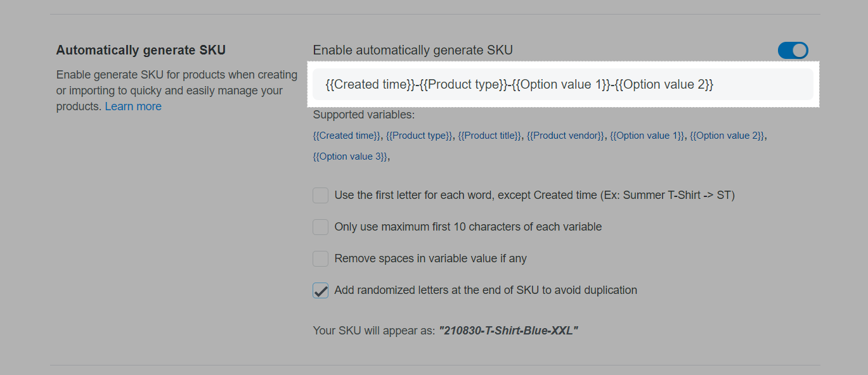Insert the {{Option value 2}} supported variable

[727, 136]
